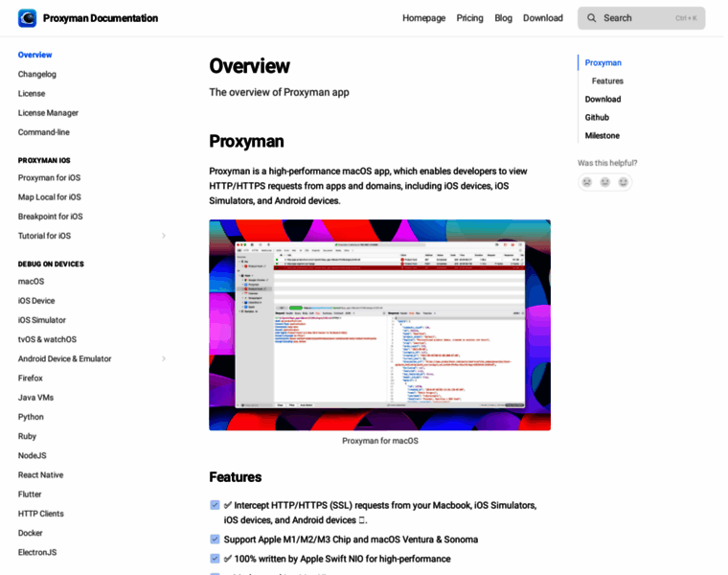Open the Download nav link
This screenshot has height=575, width=728.
(543, 18)
